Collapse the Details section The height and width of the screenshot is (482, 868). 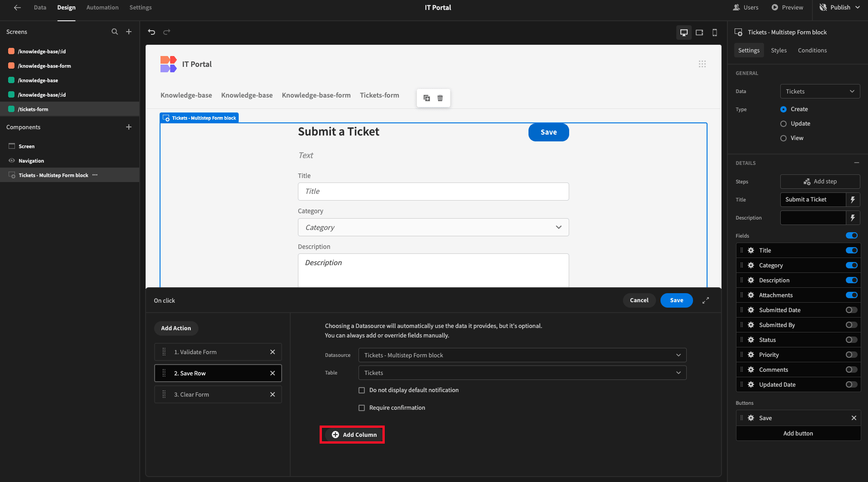pos(857,163)
